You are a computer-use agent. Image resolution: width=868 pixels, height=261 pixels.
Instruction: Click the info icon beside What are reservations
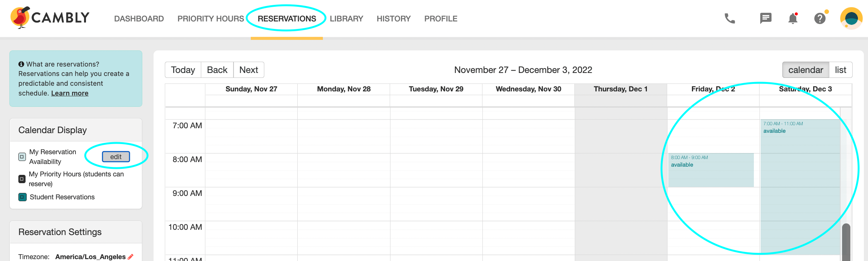(21, 64)
